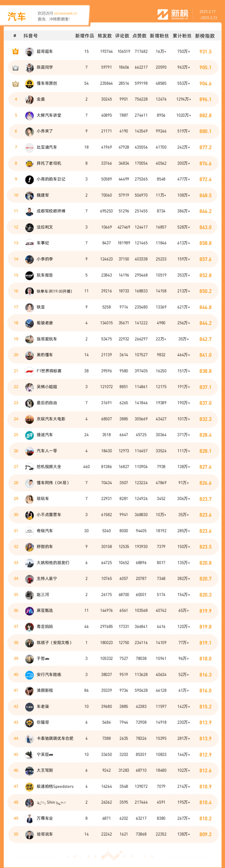Open 超哥超车 account name
Screen dimensions: 225x868
45,52
